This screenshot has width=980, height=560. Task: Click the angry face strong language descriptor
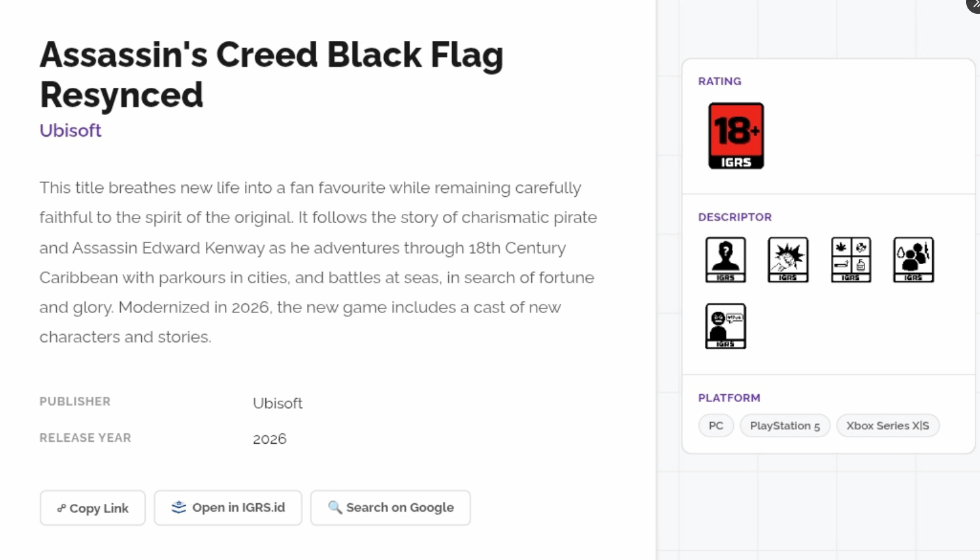[x=725, y=326]
